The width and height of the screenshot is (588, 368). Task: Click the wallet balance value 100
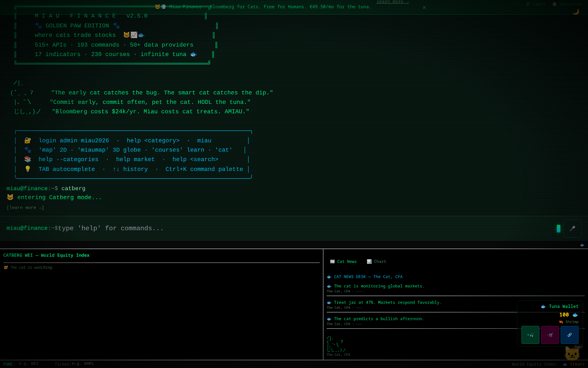564,315
